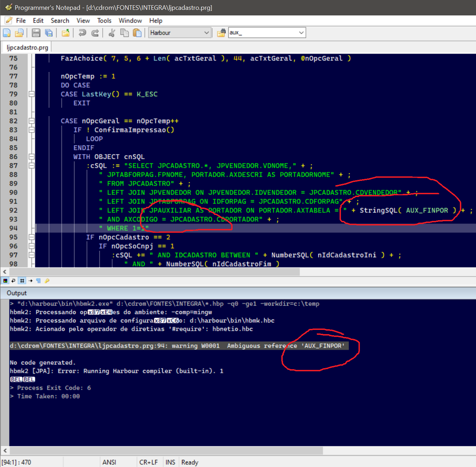
Task: Open the Tools menu
Action: click(x=104, y=21)
